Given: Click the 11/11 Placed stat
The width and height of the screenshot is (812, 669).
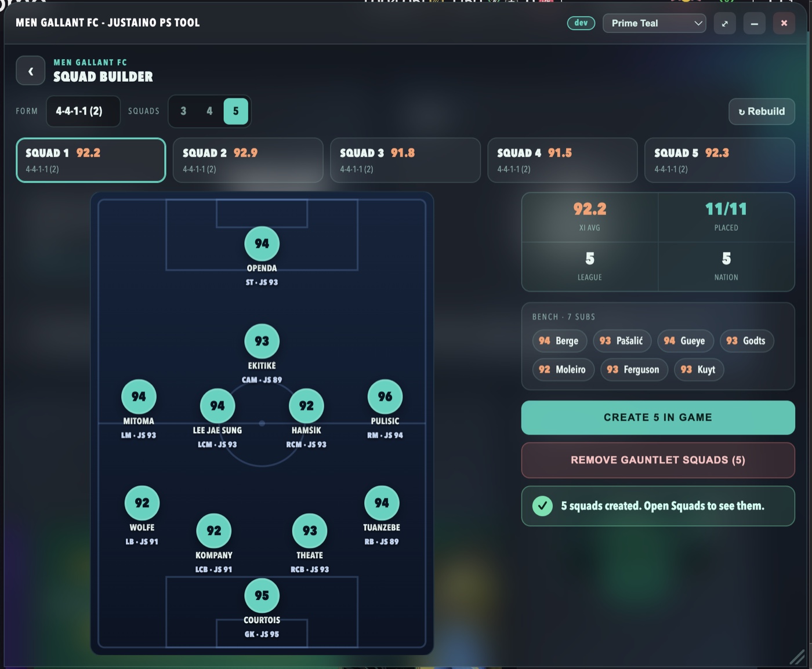Looking at the screenshot, I should click(x=726, y=217).
